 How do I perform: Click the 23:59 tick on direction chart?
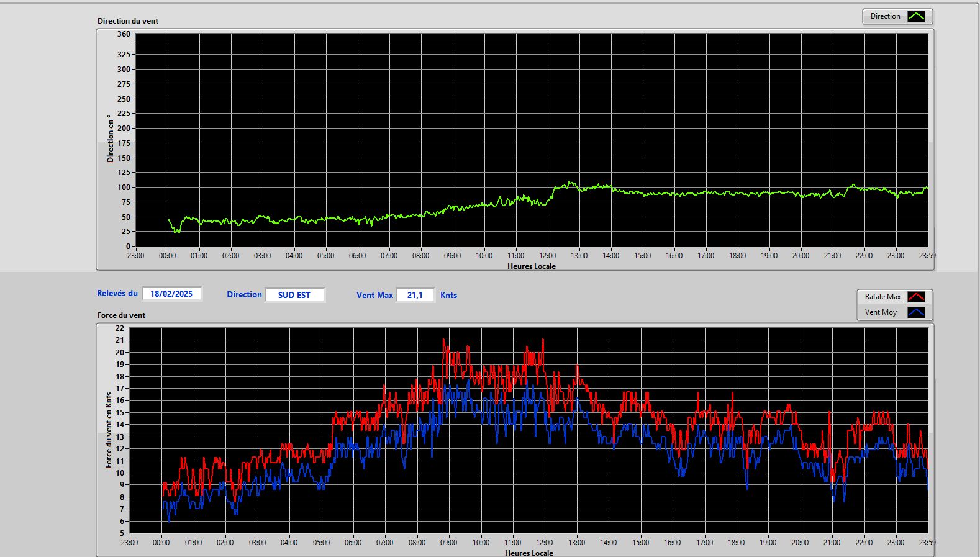pyautogui.click(x=927, y=255)
